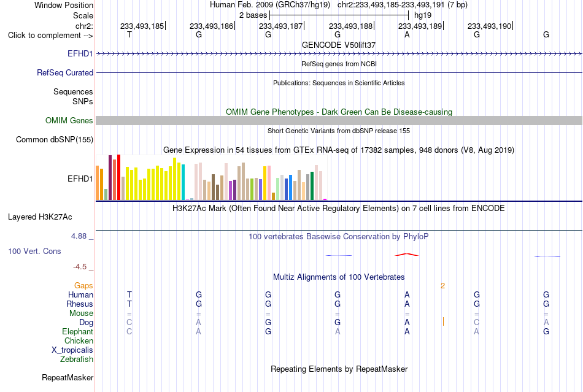Click the EFHD1 GTEx expression label
583x392 pixels.
click(x=80, y=179)
